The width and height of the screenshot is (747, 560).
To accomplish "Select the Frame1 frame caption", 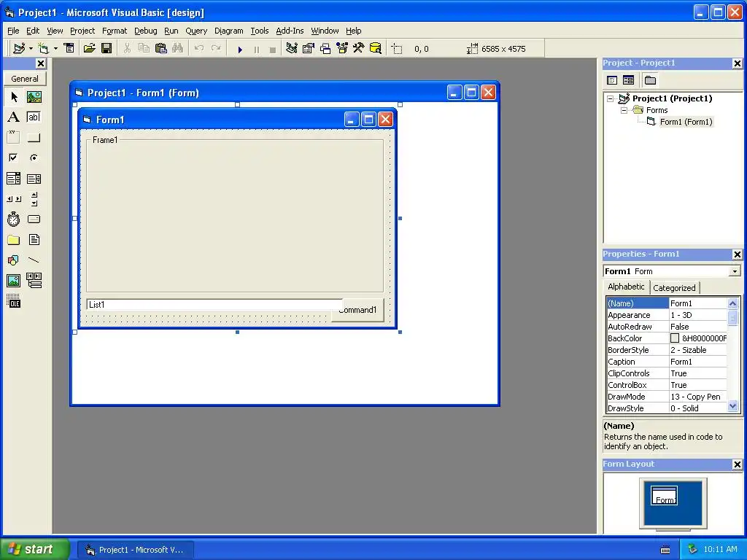I will click(105, 140).
